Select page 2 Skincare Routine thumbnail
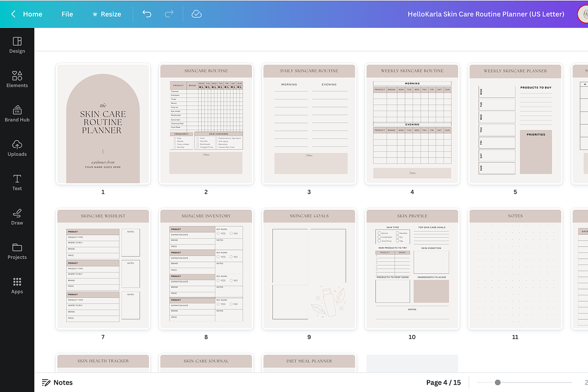The height and width of the screenshot is (392, 588). [206, 124]
